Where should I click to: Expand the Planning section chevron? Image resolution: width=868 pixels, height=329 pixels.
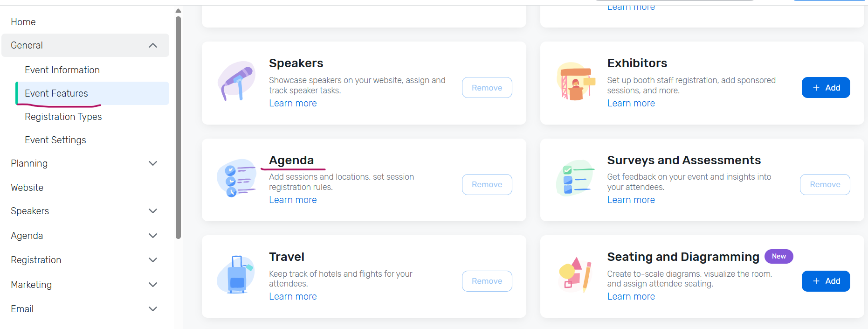pos(152,163)
